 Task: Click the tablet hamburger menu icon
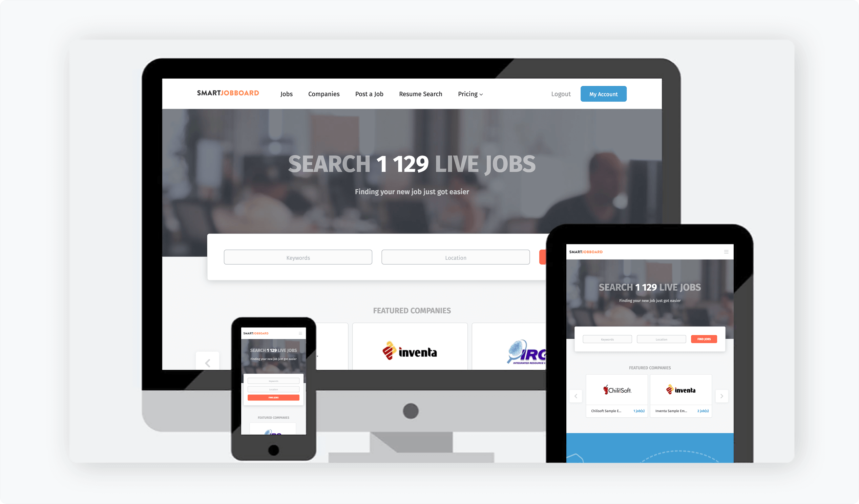727,252
